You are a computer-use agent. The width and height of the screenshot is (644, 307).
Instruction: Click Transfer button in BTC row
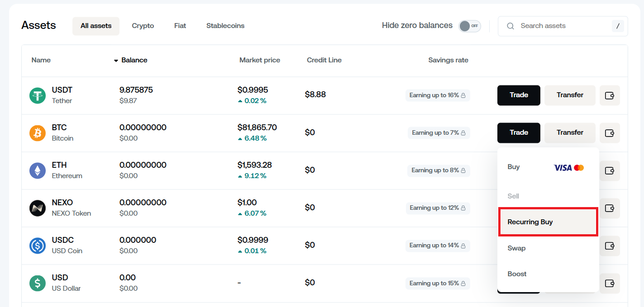click(x=570, y=132)
